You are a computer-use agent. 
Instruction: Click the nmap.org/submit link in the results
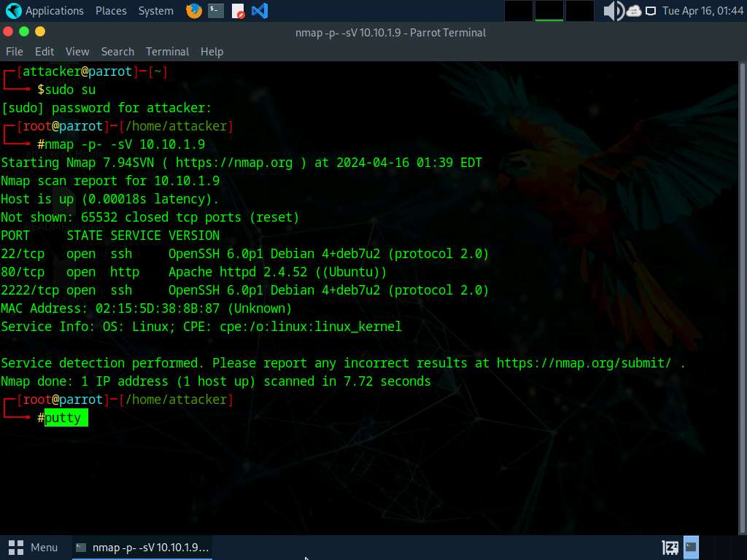click(583, 362)
